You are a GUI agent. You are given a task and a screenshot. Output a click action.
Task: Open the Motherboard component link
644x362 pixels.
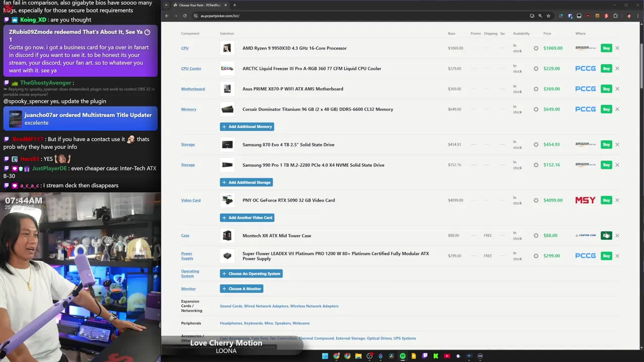coord(193,89)
